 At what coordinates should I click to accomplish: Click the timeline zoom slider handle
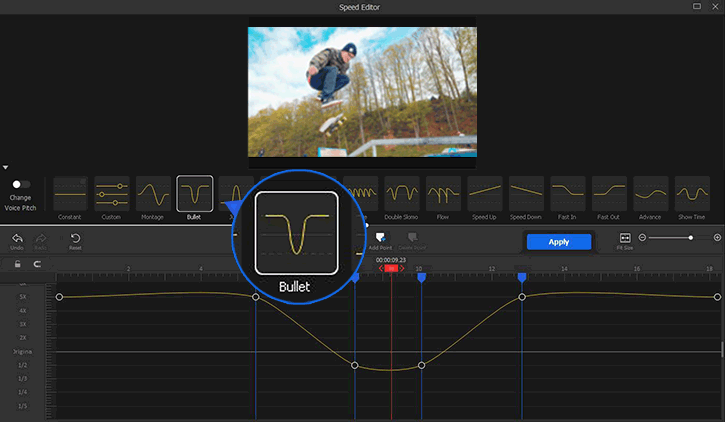tap(690, 237)
